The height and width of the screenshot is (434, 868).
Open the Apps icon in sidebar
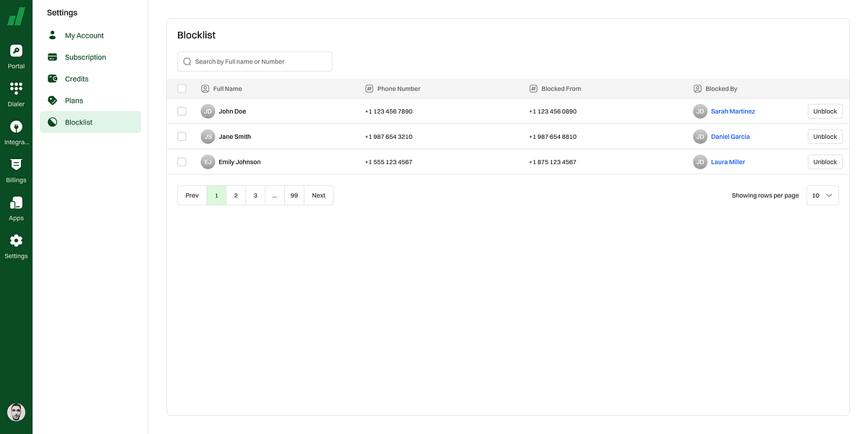click(16, 203)
